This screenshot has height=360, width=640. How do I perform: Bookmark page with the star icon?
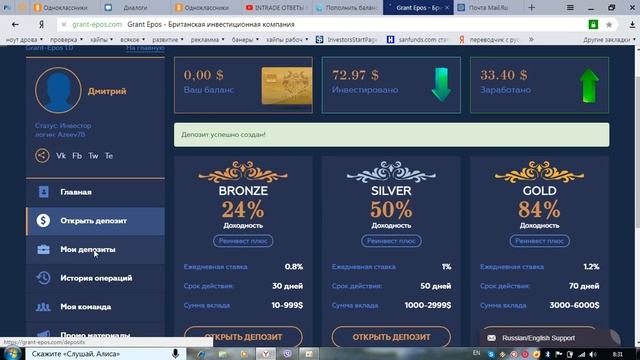point(609,24)
